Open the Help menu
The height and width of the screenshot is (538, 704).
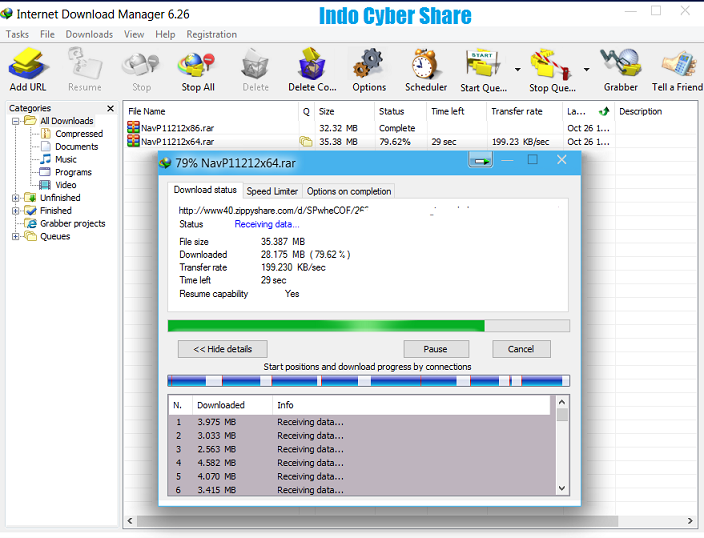coord(165,35)
